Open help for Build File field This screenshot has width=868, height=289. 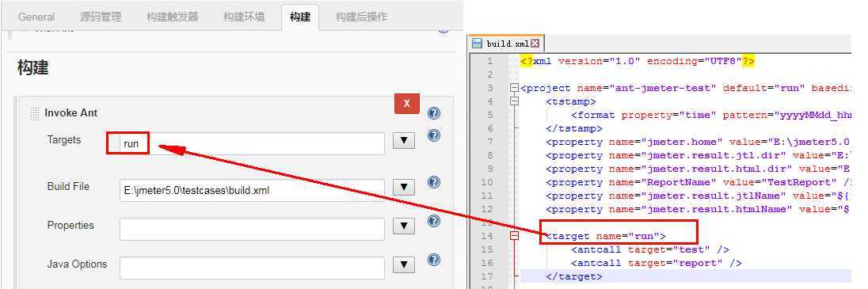click(434, 182)
